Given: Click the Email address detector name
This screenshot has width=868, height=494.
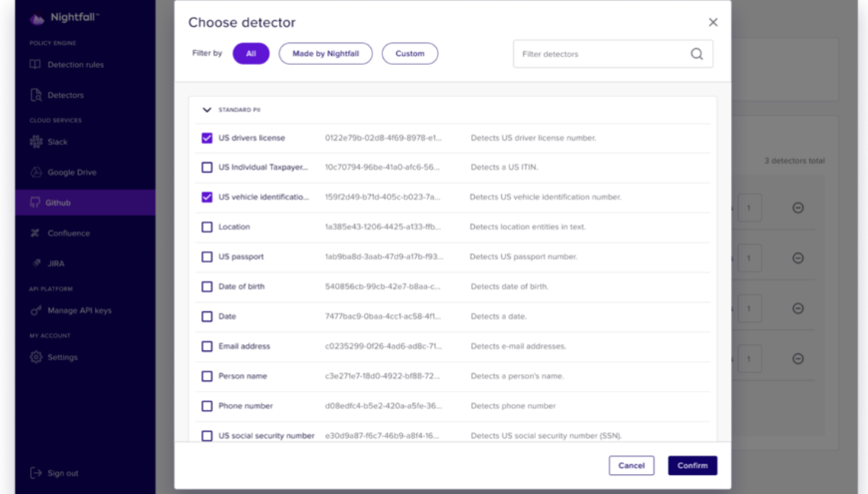Looking at the screenshot, I should pos(244,346).
